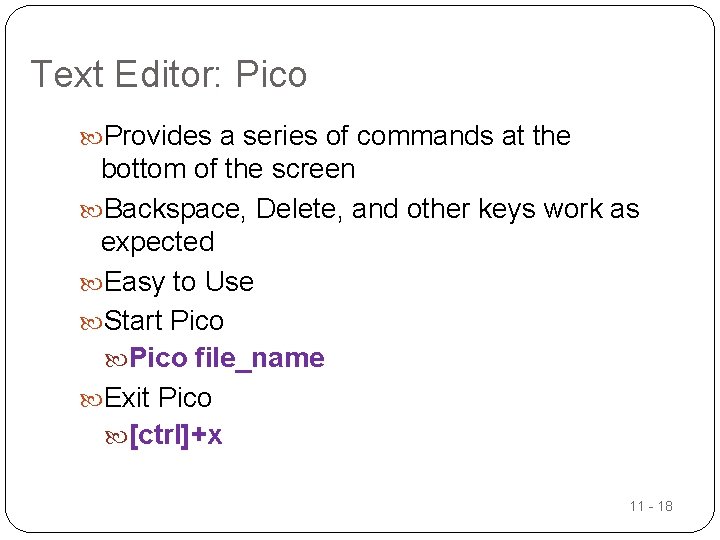Click the Easy to Use text line
This screenshot has height=540, width=720.
click(x=179, y=282)
